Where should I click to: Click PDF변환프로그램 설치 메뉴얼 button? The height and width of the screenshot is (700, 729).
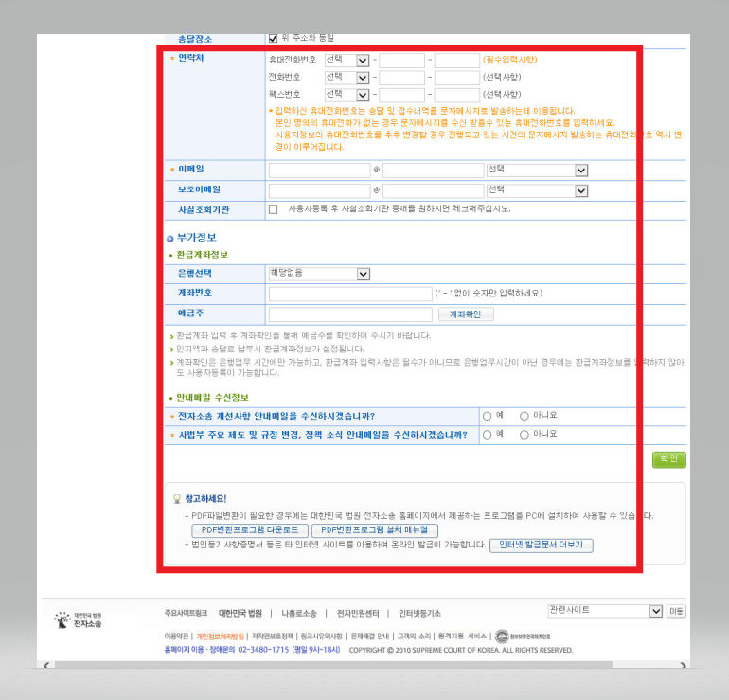tap(375, 530)
